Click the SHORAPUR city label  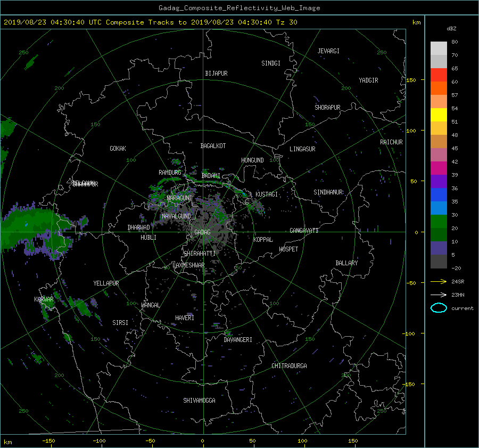coord(327,108)
